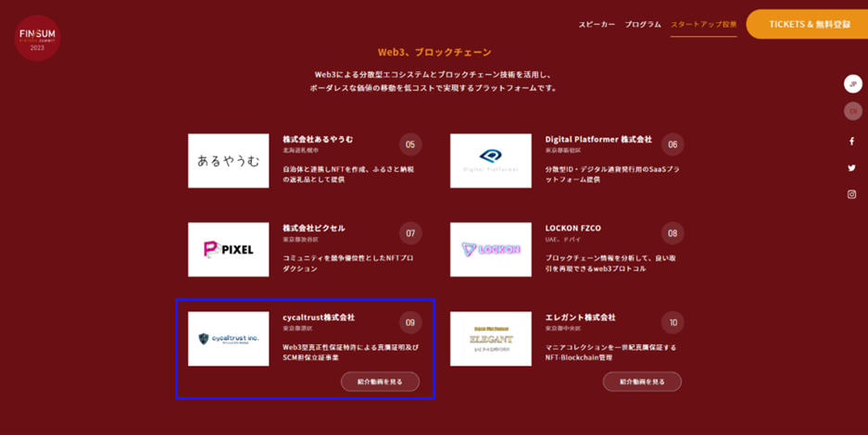Click 紹介動画を見る for cycaltrust株式会社
The width and height of the screenshot is (868, 435).
[x=380, y=381]
